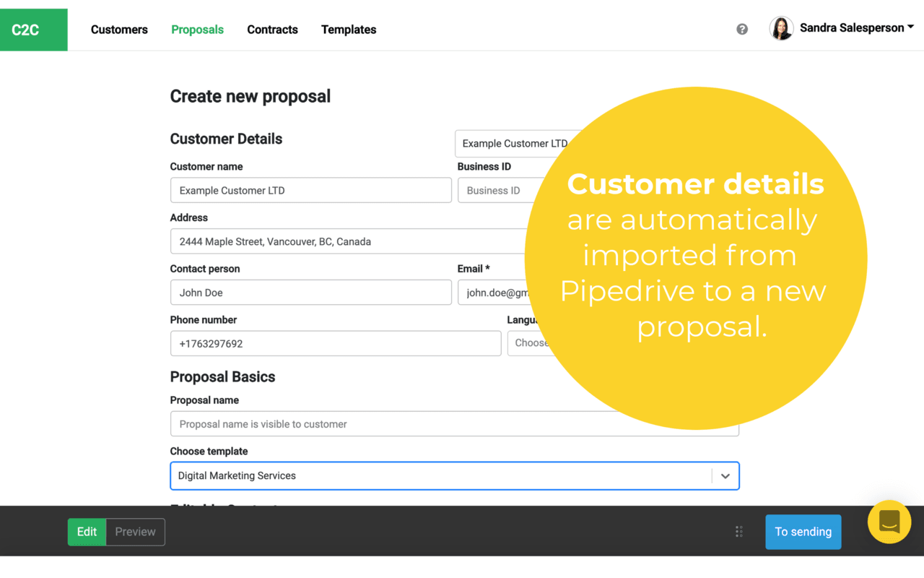Open the Sandra Salesperson user menu
924x578 pixels.
(x=856, y=28)
